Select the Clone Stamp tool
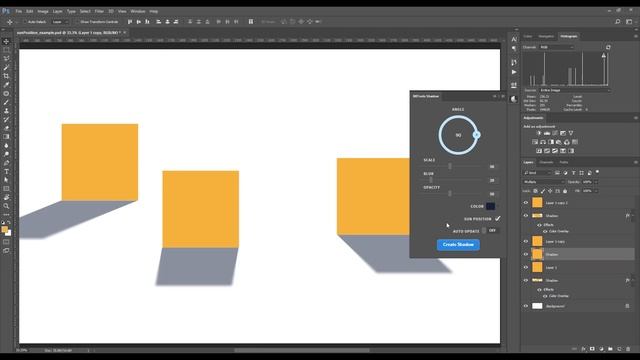640x360 pixels. pos(6,111)
